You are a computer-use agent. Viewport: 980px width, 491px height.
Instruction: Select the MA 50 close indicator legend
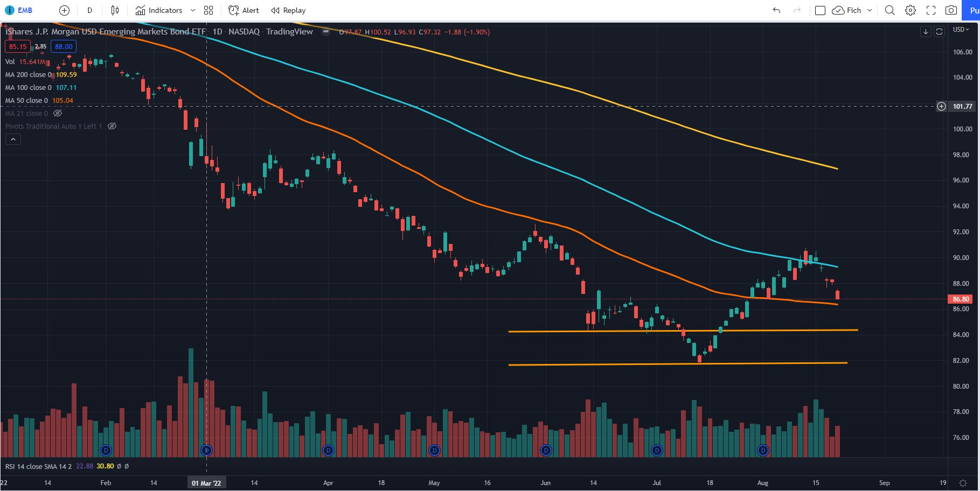(x=39, y=101)
